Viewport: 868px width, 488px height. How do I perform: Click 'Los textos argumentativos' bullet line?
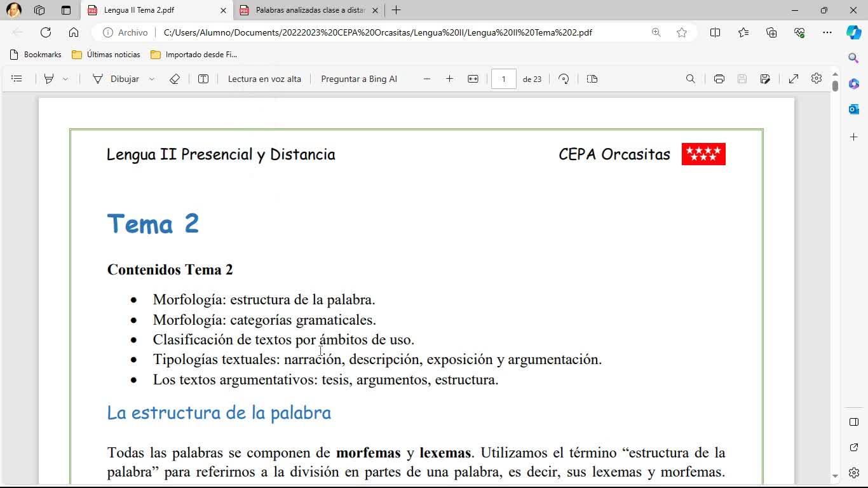325,379
